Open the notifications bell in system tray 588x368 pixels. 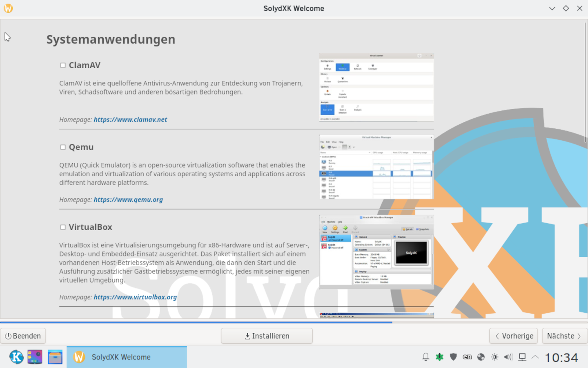425,357
